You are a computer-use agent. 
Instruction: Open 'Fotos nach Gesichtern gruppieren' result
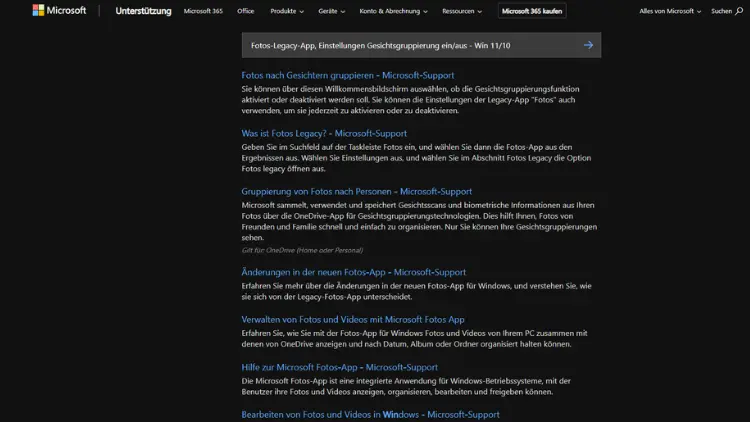click(x=347, y=75)
